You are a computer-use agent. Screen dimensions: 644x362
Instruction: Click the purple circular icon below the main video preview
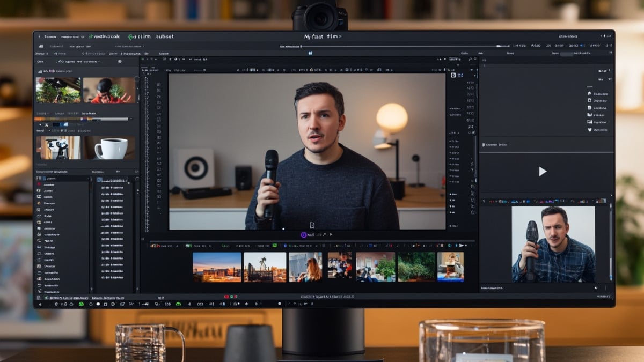303,234
